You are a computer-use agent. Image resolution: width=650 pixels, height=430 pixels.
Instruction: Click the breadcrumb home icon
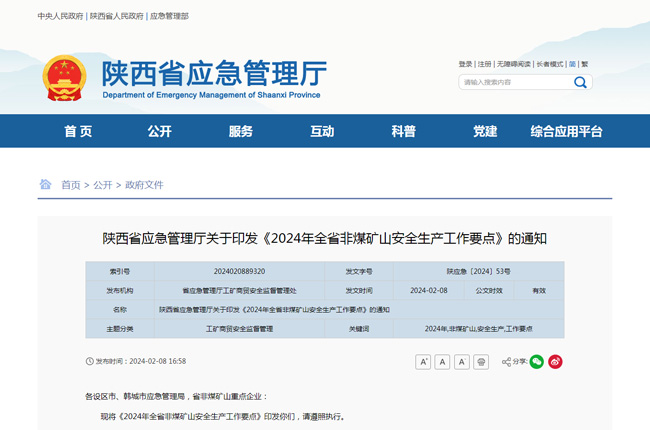45,185
